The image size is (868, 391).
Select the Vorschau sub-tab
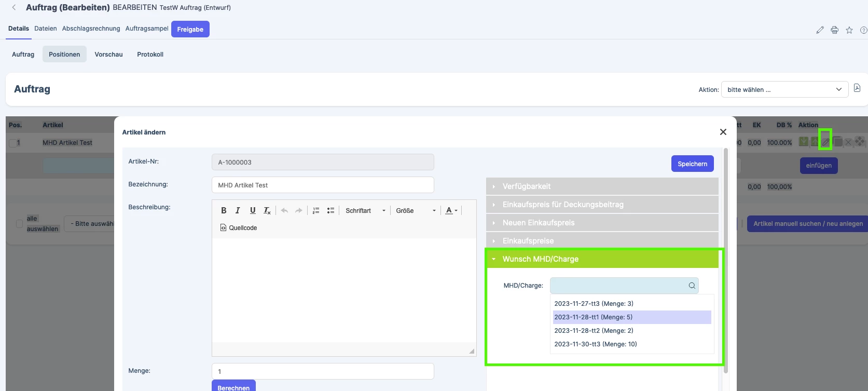pos(108,55)
